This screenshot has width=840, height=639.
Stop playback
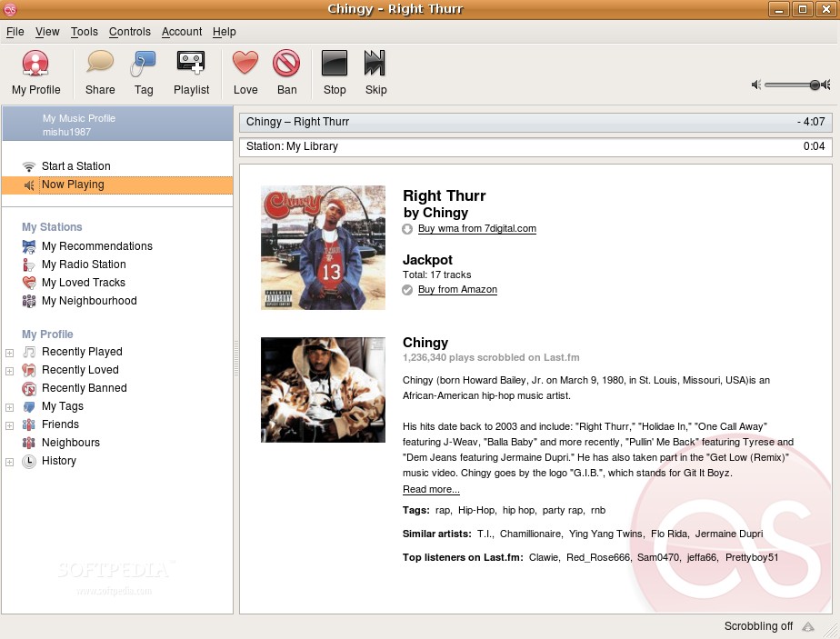tap(335, 73)
